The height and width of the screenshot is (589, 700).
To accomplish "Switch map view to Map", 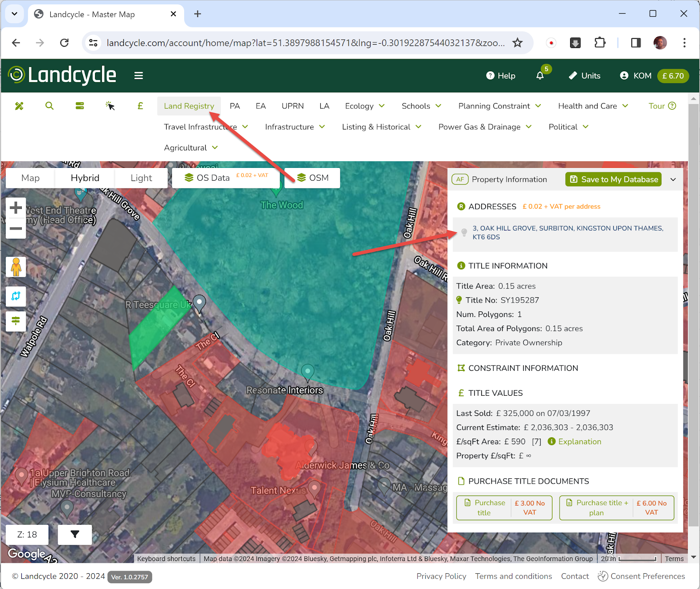I will point(30,178).
